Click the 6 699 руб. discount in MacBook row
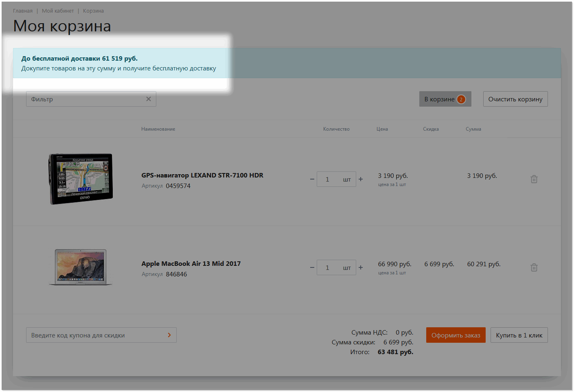This screenshot has width=574, height=392. tap(439, 264)
